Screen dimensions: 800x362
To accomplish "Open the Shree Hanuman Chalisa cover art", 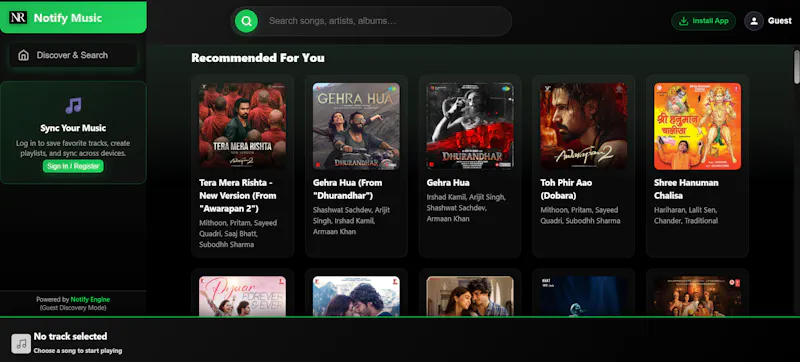I will pos(697,126).
